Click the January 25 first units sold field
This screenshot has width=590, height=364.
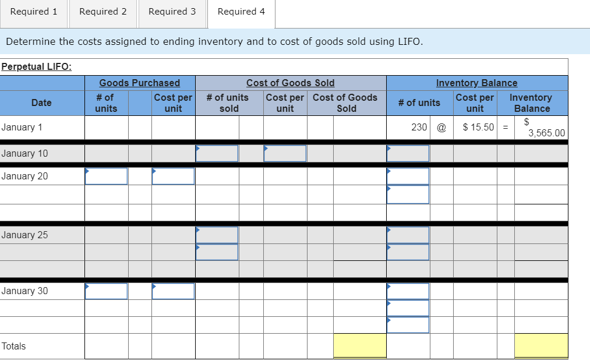coord(217,235)
